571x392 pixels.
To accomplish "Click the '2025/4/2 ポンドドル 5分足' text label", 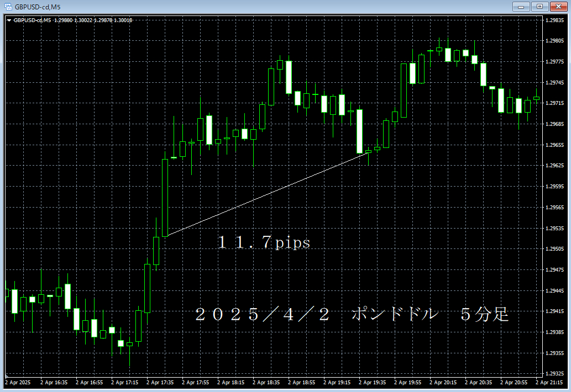I will (352, 314).
